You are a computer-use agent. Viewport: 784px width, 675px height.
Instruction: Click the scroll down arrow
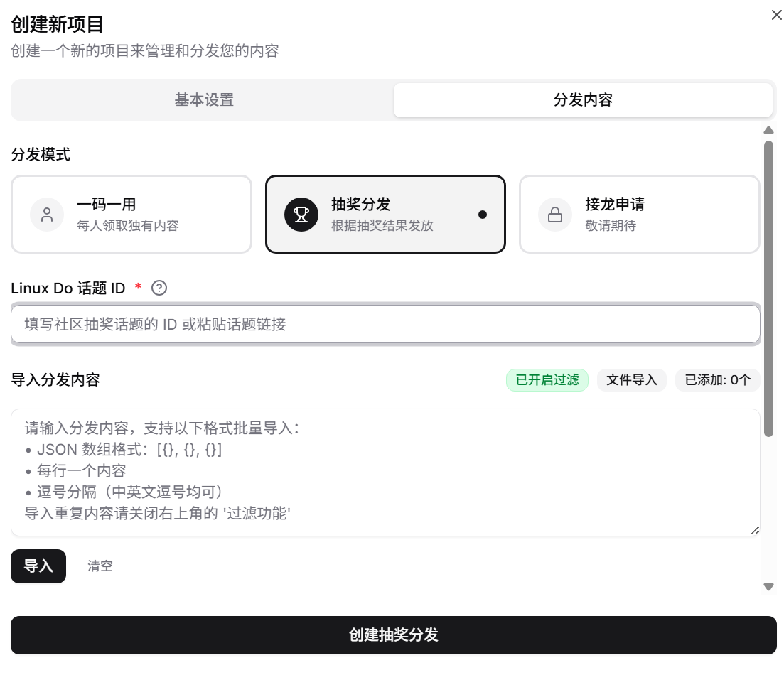(x=768, y=586)
